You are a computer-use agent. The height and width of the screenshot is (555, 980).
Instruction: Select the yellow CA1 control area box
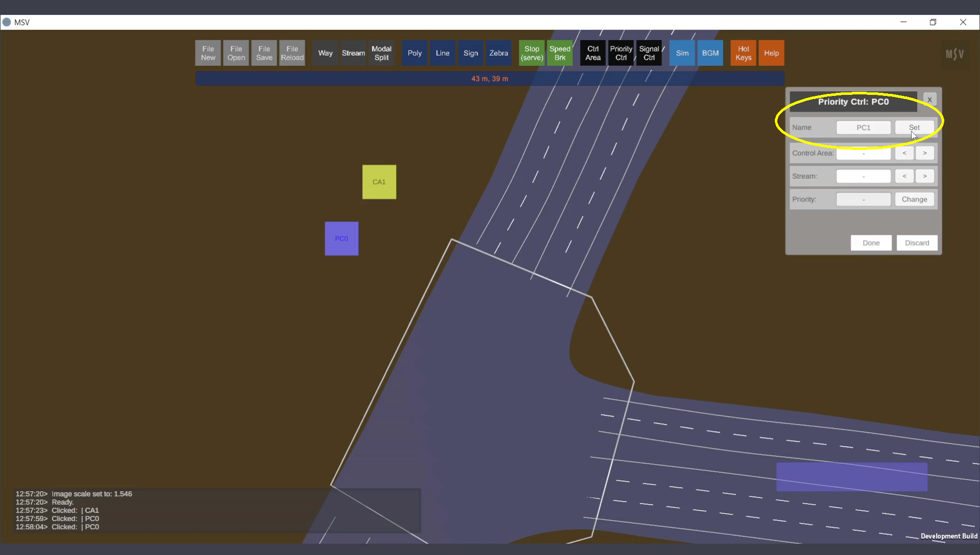coord(379,182)
